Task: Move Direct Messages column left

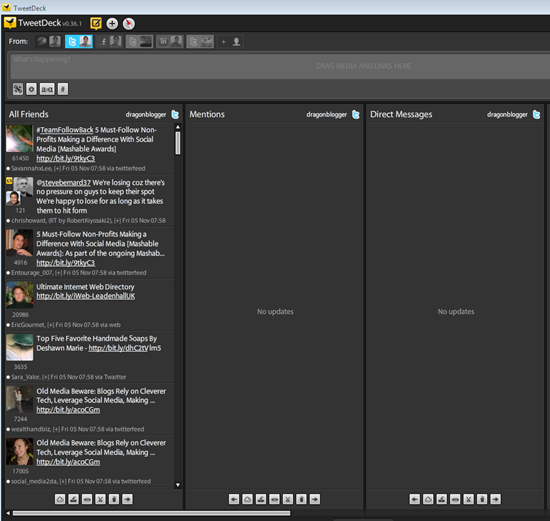Action: (415, 499)
